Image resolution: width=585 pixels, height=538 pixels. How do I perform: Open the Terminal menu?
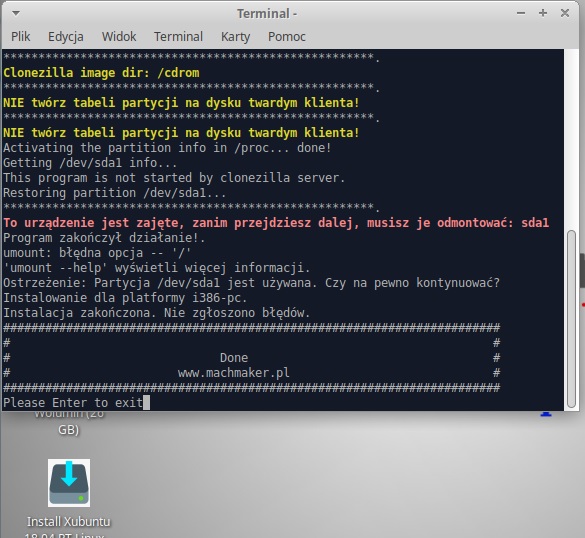coord(178,37)
